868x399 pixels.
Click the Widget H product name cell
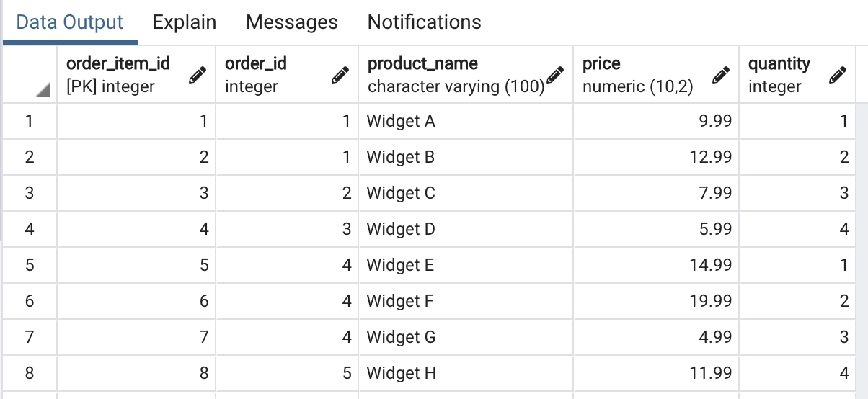pyautogui.click(x=466, y=373)
